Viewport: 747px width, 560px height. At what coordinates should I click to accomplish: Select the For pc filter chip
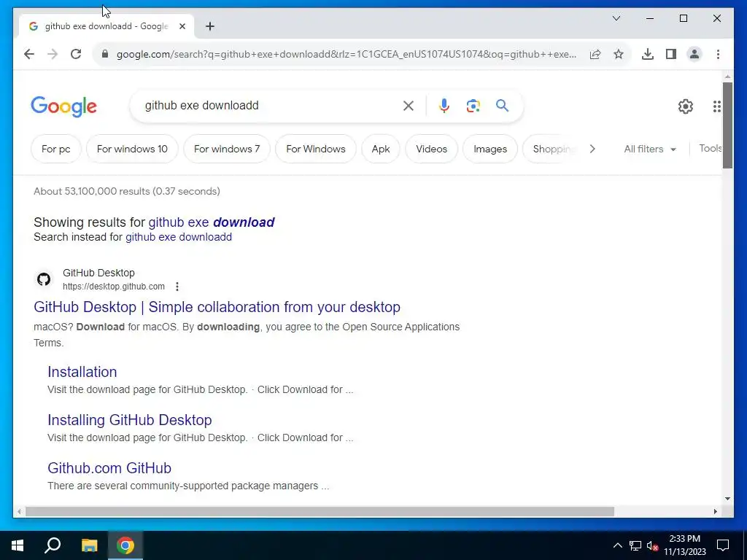coord(55,149)
